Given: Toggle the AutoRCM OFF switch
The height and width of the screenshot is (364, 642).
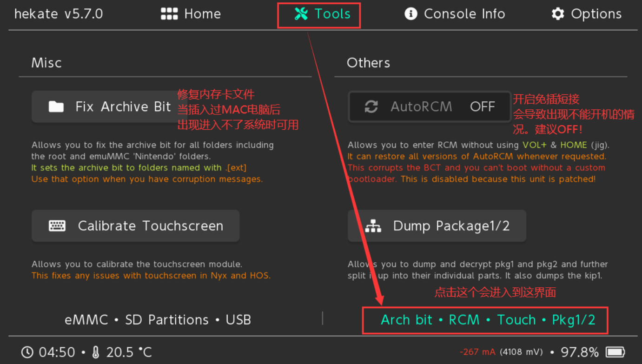Looking at the screenshot, I should [482, 107].
